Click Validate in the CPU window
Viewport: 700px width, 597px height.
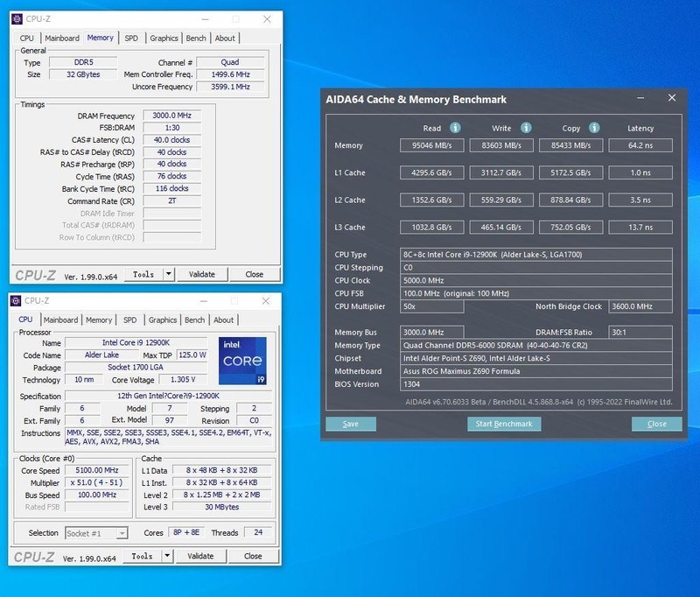pyautogui.click(x=203, y=556)
